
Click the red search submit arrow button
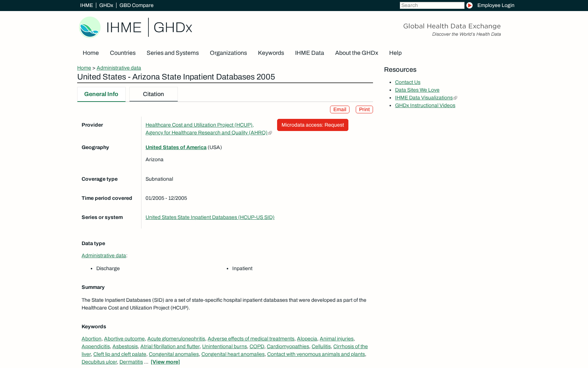pos(469,6)
